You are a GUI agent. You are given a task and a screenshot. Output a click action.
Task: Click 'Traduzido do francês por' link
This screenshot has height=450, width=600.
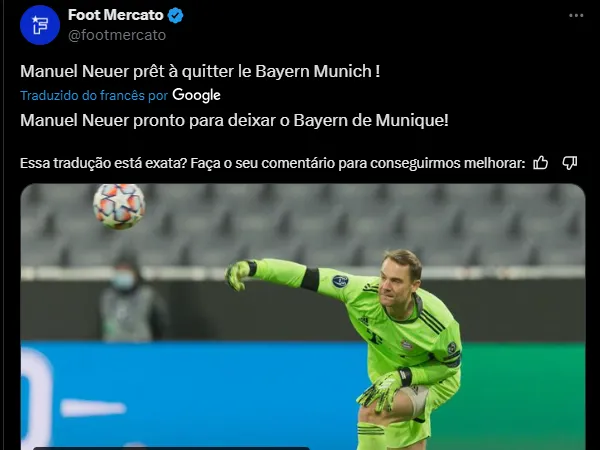coord(94,95)
